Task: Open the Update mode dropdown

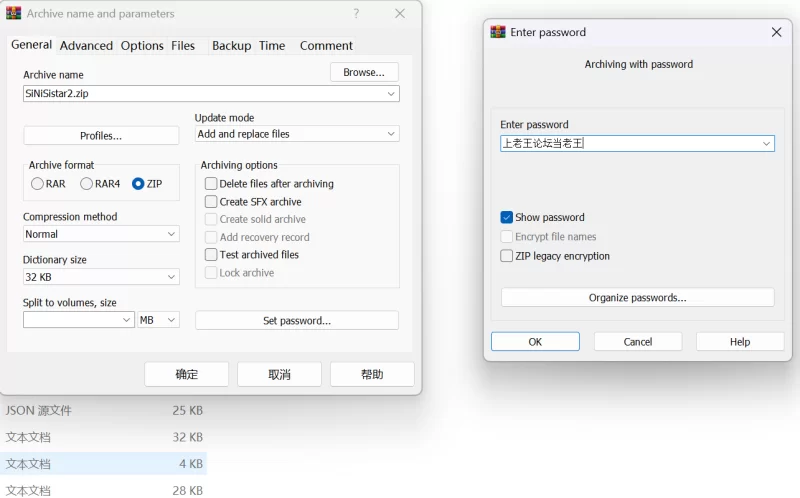Action: pyautogui.click(x=391, y=134)
